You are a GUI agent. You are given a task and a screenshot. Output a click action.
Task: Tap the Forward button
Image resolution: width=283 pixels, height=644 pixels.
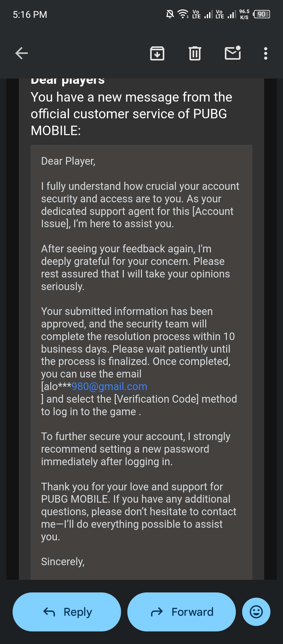182,612
